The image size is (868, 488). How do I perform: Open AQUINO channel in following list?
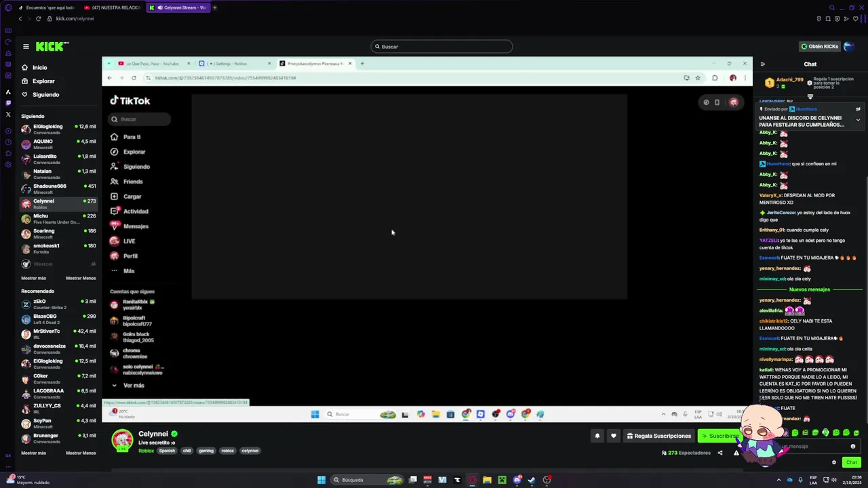click(x=58, y=144)
